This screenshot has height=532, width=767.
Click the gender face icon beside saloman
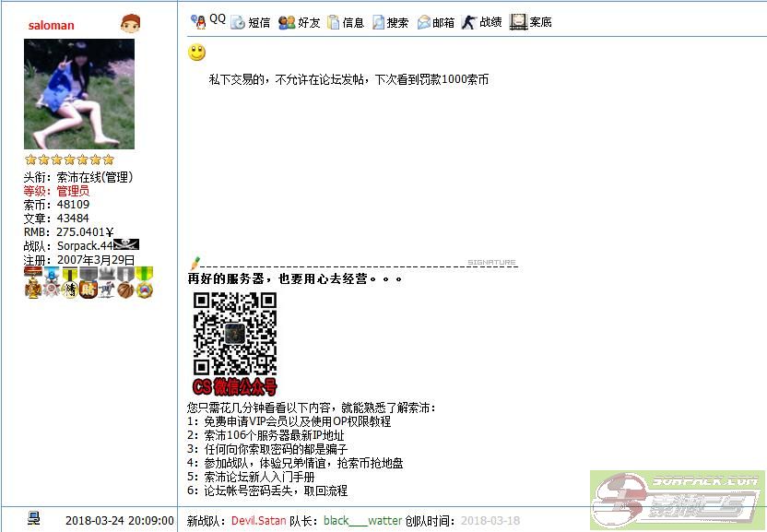pos(130,23)
